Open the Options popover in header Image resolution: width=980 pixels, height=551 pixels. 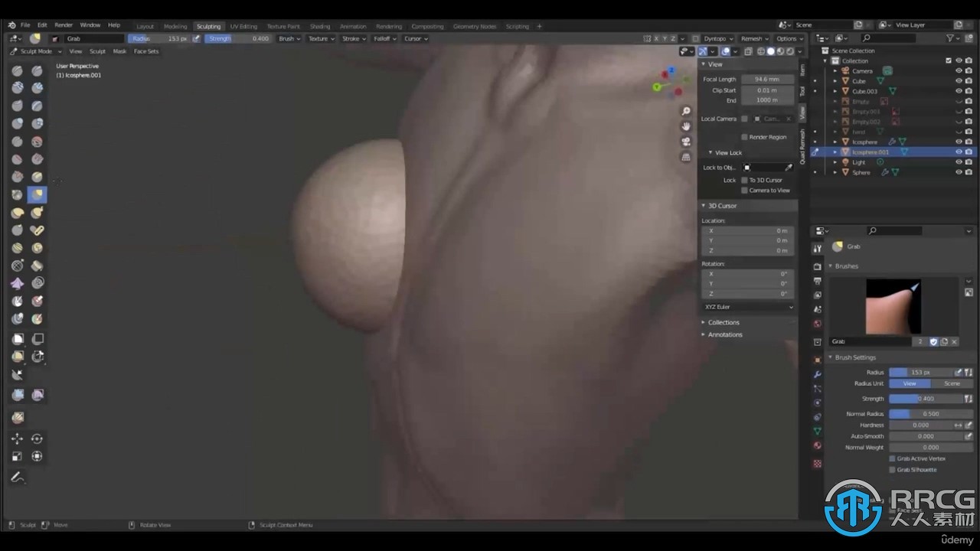[x=788, y=38]
